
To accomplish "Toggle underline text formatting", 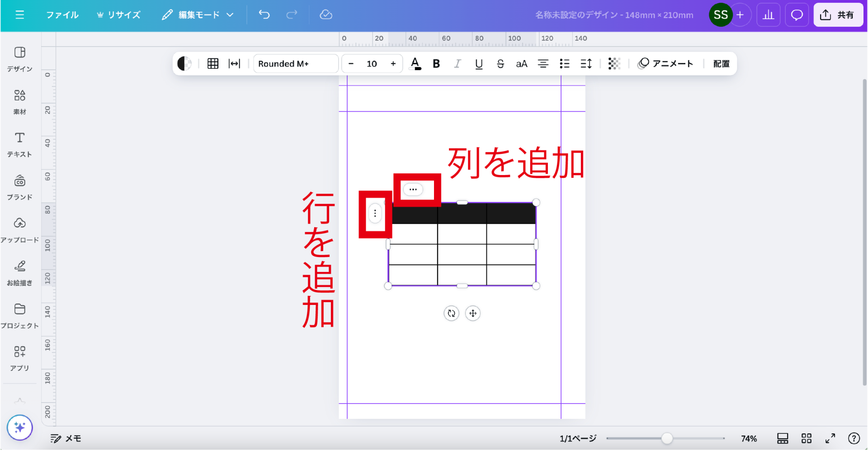I will coord(479,64).
